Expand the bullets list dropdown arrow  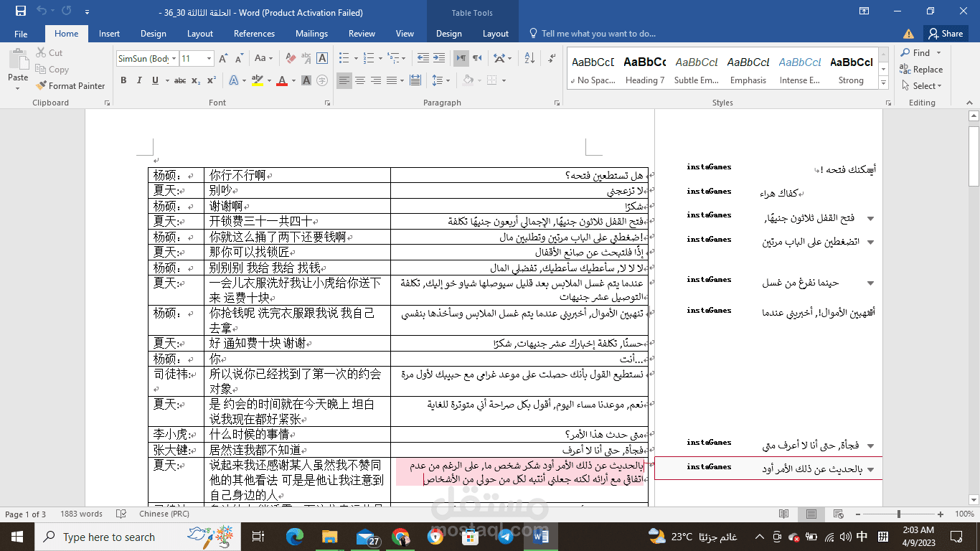356,59
